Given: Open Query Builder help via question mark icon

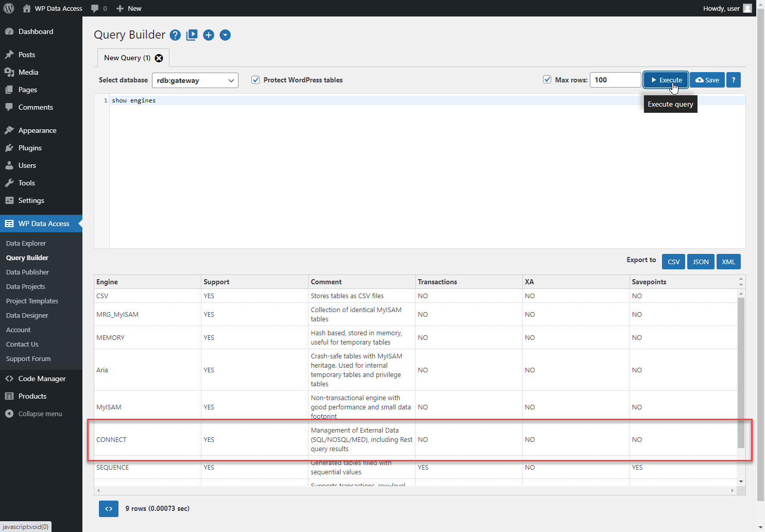Looking at the screenshot, I should (x=175, y=35).
